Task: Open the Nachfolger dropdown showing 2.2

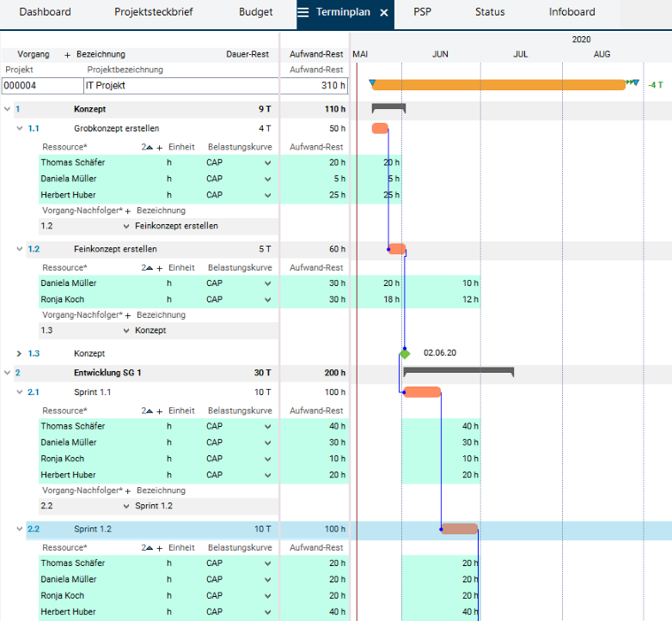Action: (x=126, y=506)
